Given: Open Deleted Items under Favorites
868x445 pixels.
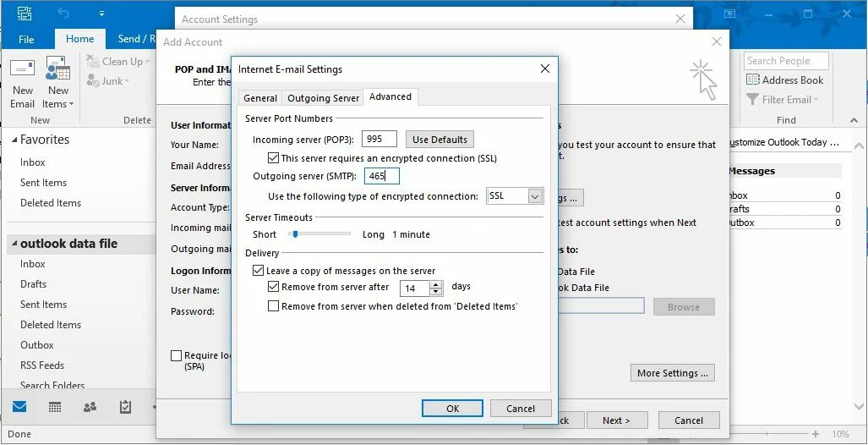Looking at the screenshot, I should [51, 203].
